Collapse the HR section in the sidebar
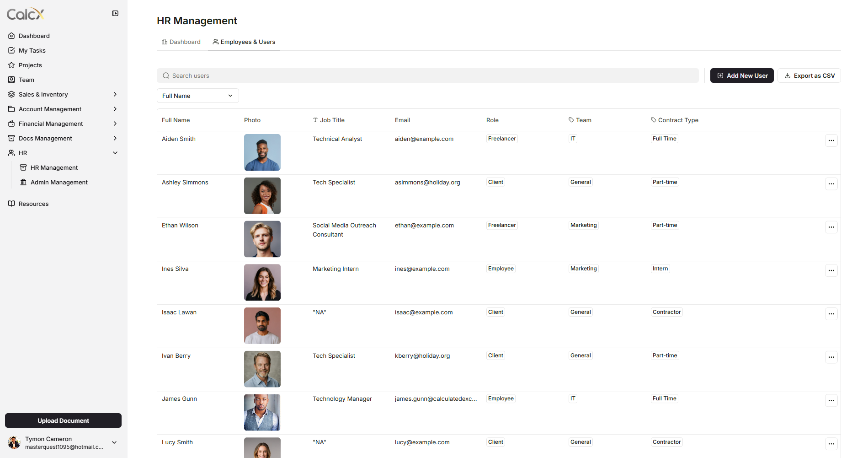 point(115,153)
